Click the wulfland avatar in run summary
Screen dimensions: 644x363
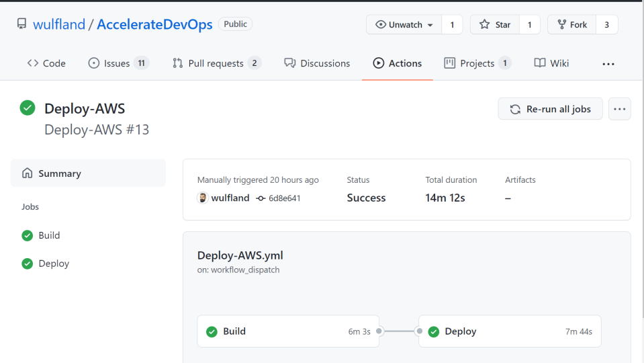(202, 198)
